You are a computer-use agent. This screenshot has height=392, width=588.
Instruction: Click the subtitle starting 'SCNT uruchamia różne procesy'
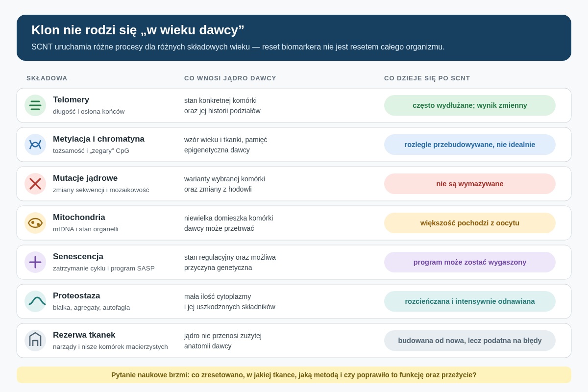coord(238,47)
